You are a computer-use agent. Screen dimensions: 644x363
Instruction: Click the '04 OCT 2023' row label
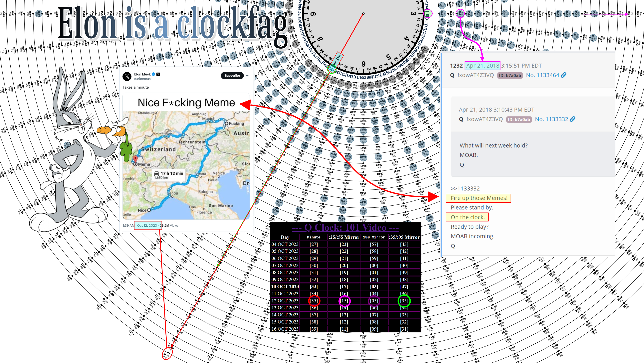tap(285, 244)
